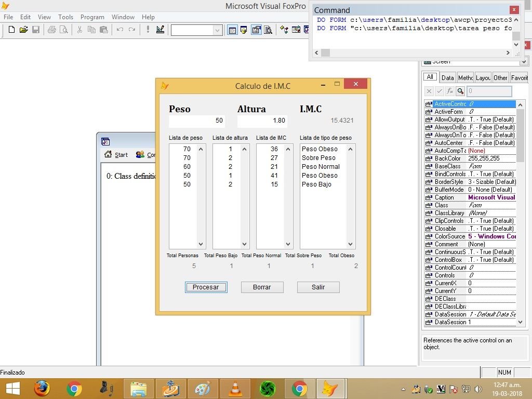Viewport: 532px width, 399px height.
Task: Select the All tab in Properties
Action: click(430, 77)
